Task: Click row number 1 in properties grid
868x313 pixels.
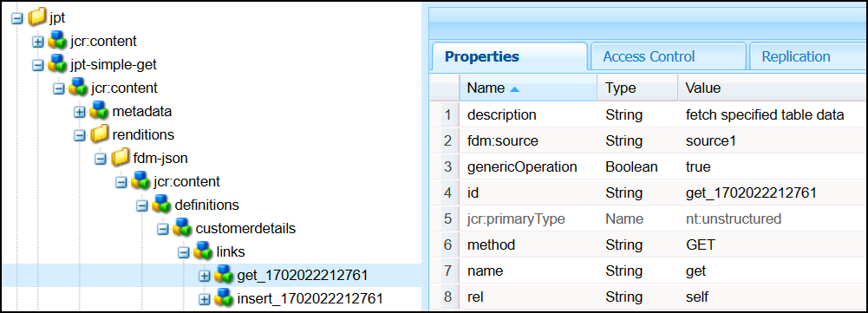Action: (447, 114)
